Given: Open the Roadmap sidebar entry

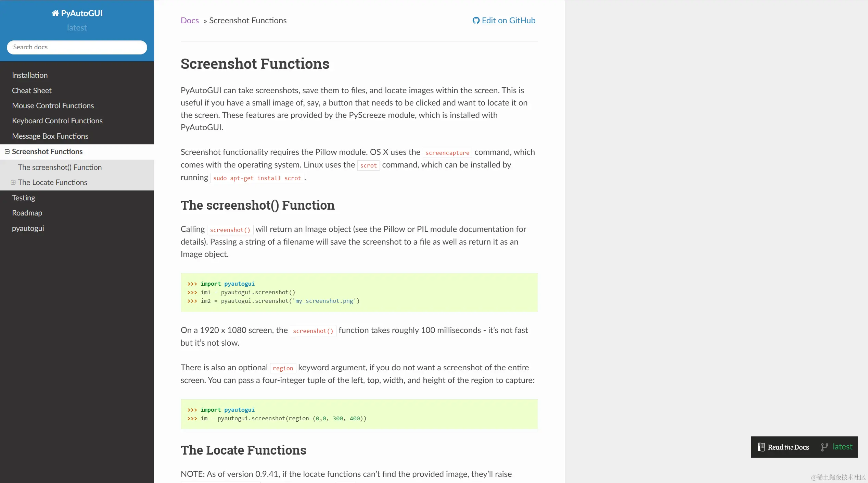Looking at the screenshot, I should pos(27,213).
